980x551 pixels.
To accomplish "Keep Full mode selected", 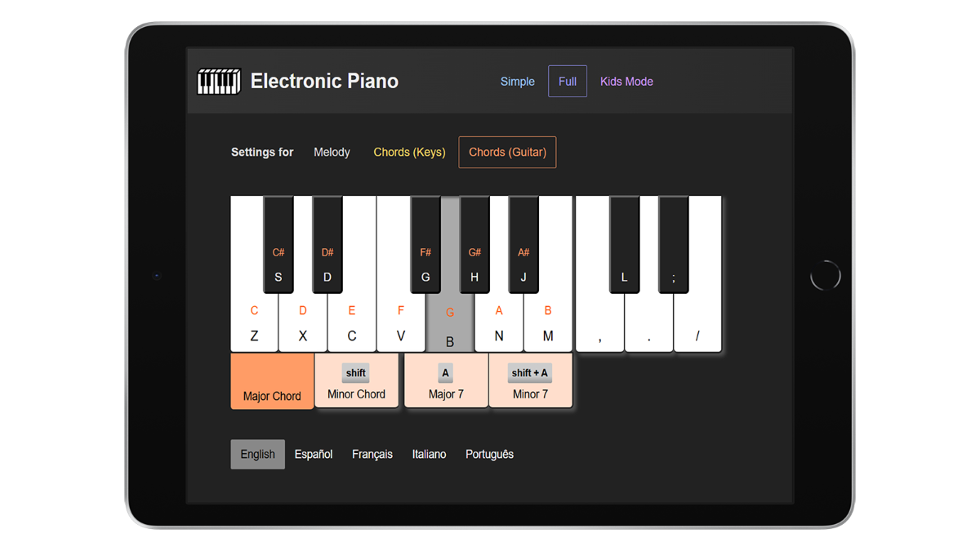I will [x=567, y=81].
